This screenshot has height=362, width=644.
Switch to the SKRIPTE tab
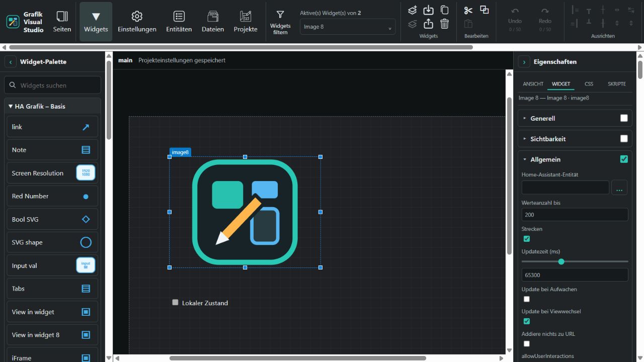click(617, 84)
